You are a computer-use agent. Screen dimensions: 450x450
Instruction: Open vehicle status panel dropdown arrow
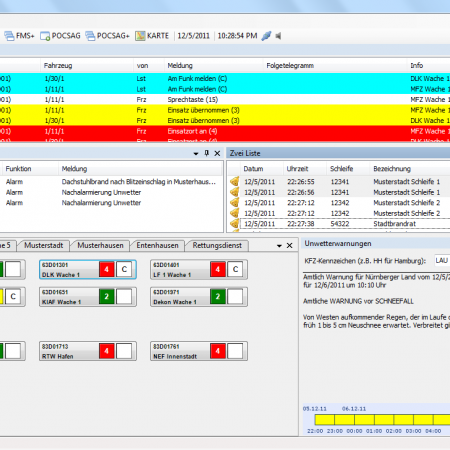click(x=279, y=246)
